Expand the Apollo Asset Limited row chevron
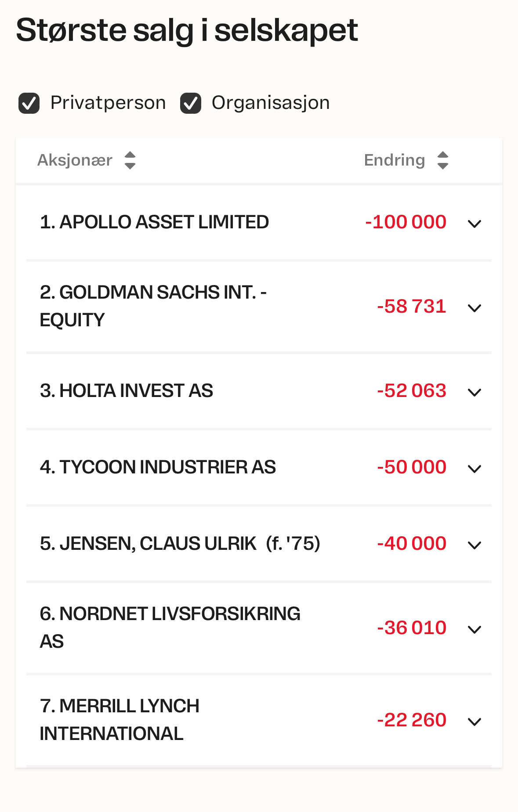Viewport: 518px width, 812px height. click(x=475, y=224)
